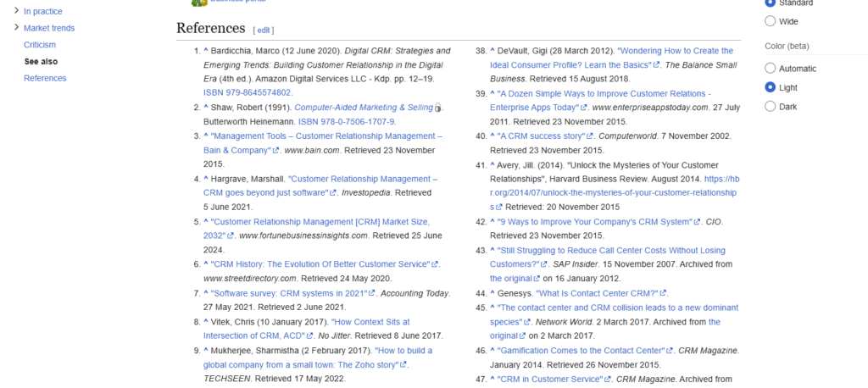Click the caret back-link of reference 8

[206, 322]
